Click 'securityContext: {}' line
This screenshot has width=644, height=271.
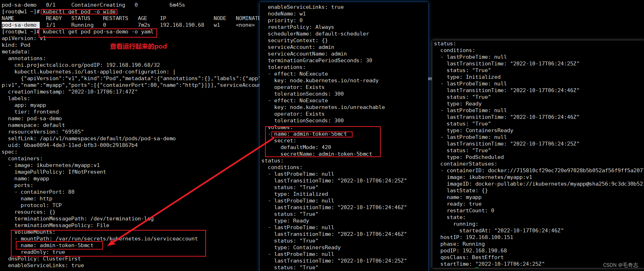[298, 40]
